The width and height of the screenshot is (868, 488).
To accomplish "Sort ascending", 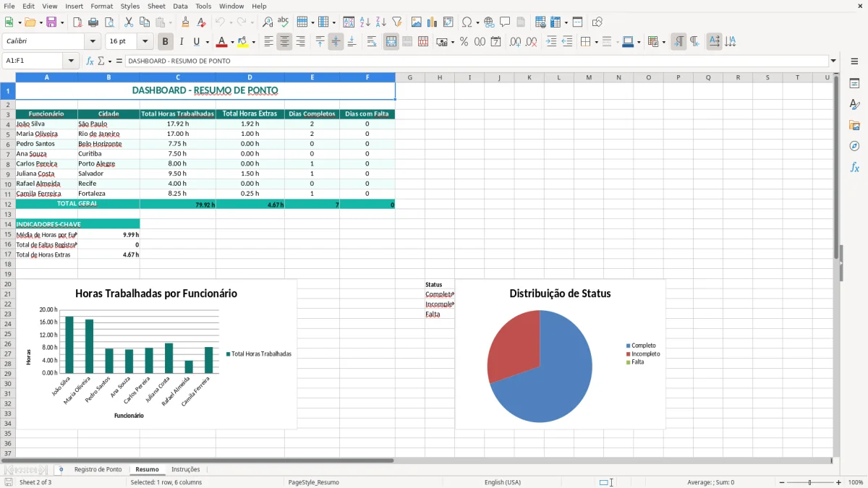I will tap(365, 22).
